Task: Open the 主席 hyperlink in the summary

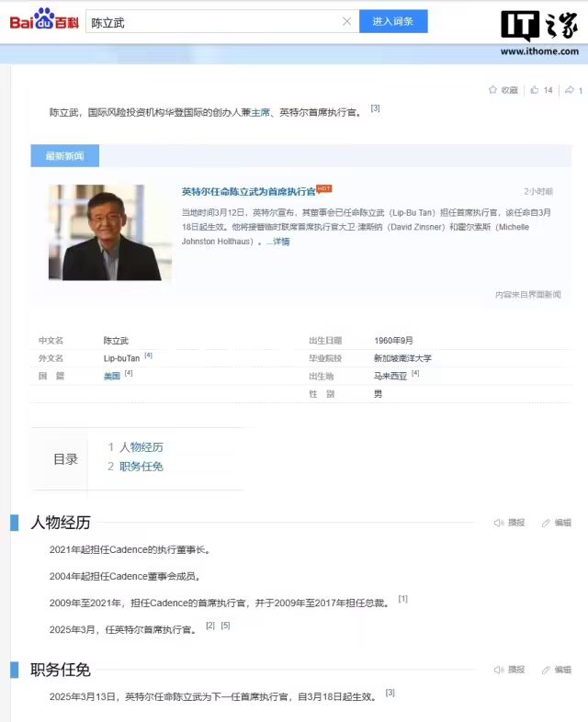Action: point(260,112)
